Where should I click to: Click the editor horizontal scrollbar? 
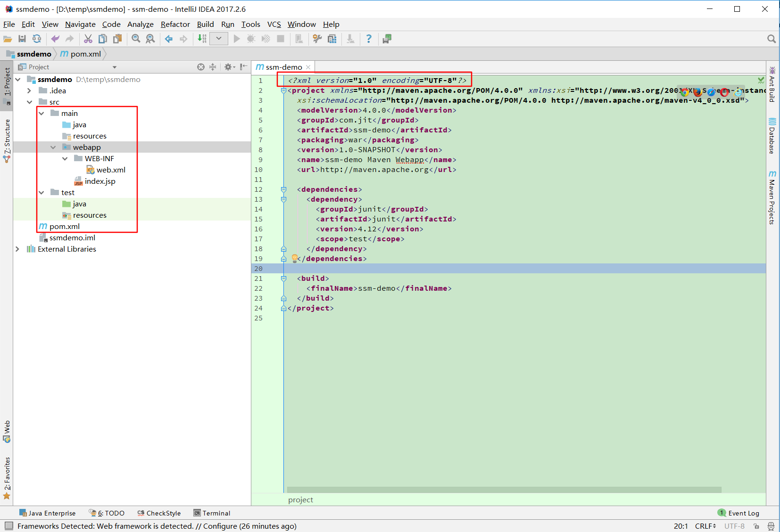click(x=504, y=490)
